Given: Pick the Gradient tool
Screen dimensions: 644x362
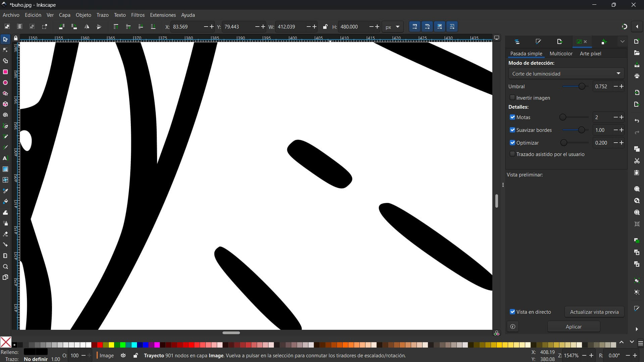Looking at the screenshot, I should pyautogui.click(x=5, y=169).
